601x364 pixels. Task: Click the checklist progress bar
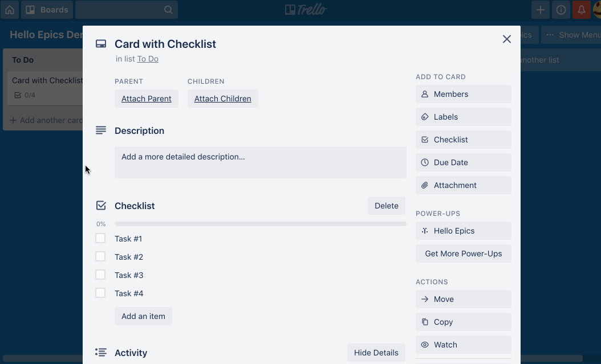pyautogui.click(x=261, y=223)
